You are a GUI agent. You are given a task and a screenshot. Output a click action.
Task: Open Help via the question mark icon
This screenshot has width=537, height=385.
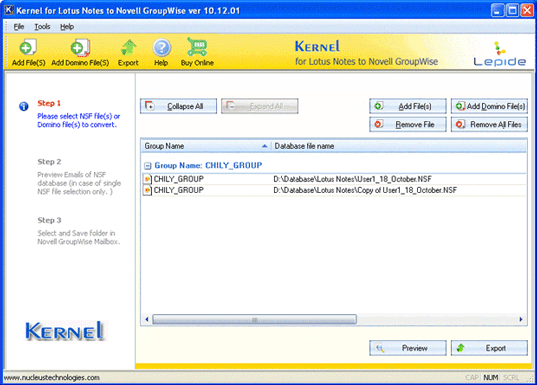[x=161, y=48]
